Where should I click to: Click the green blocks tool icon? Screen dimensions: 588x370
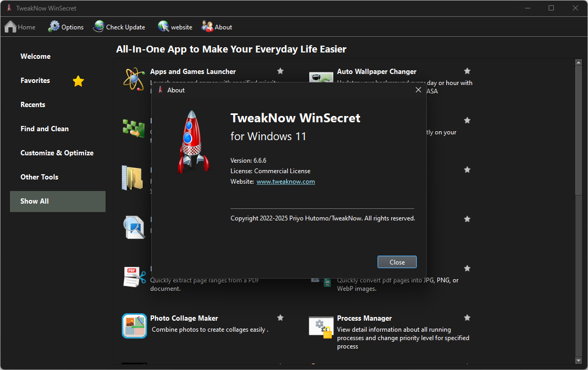click(133, 128)
